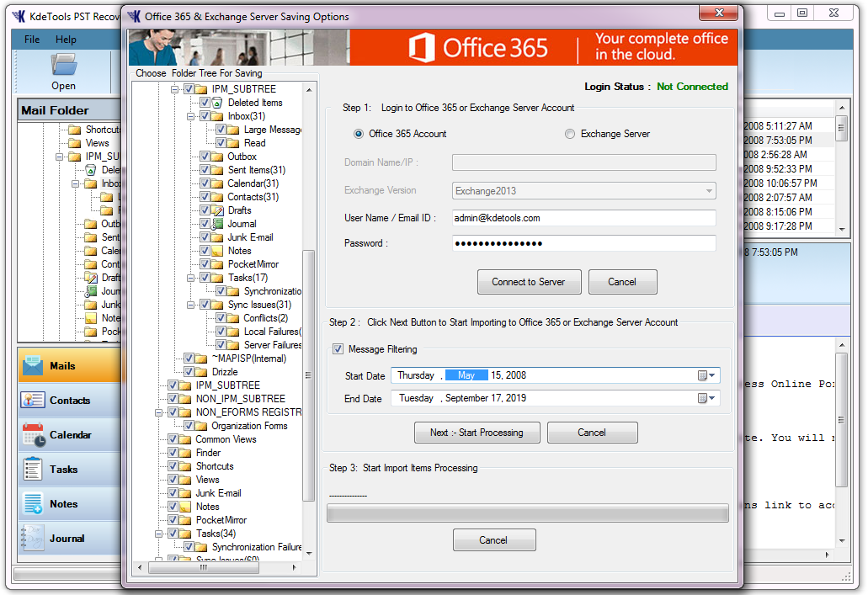Toggle the Tasks(17) checkbox
The width and height of the screenshot is (868, 595).
(205, 277)
